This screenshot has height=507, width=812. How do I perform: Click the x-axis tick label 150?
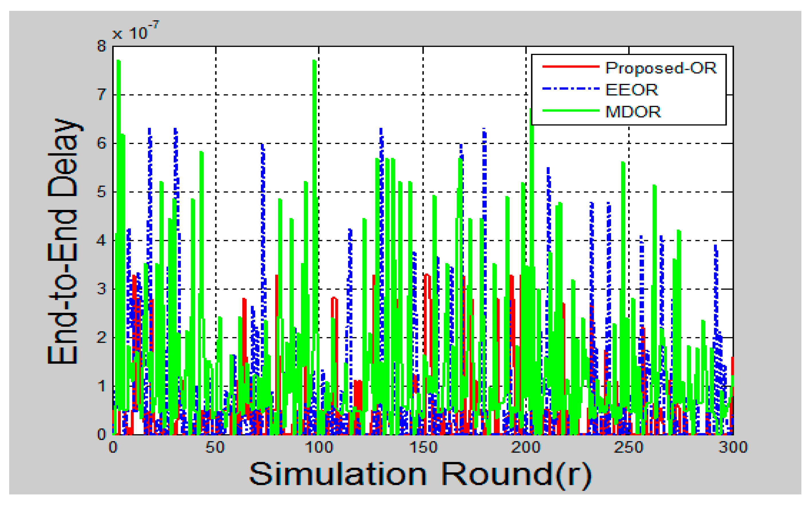point(423,448)
